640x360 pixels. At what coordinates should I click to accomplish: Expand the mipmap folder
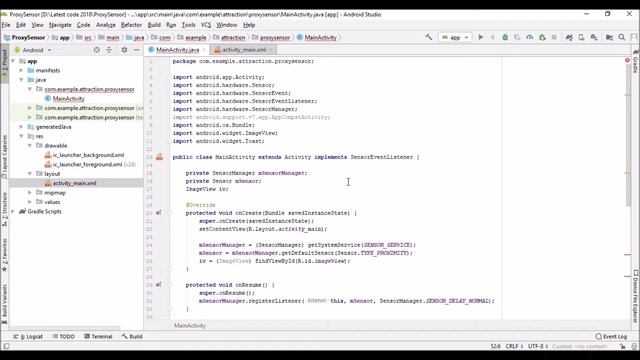tap(30, 192)
